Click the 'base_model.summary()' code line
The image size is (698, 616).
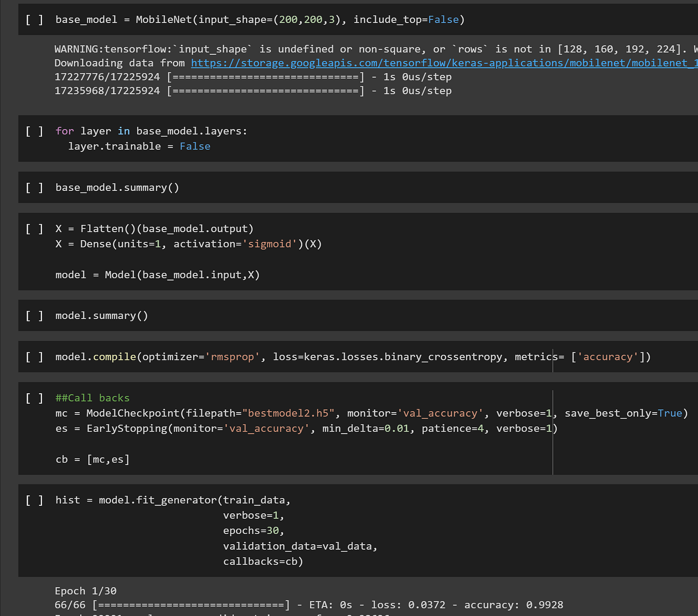pos(117,188)
